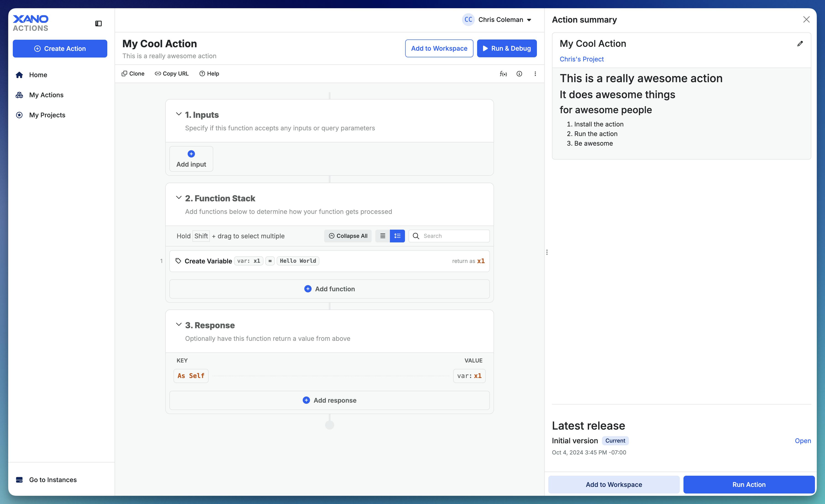Click the f(x) variables icon
The image size is (825, 504).
(503, 74)
